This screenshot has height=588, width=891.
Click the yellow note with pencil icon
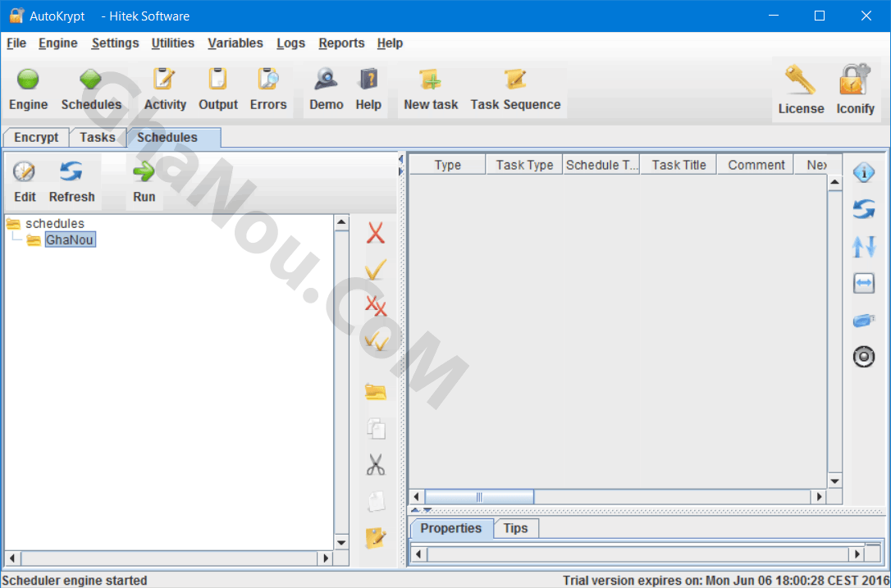pyautogui.click(x=376, y=537)
